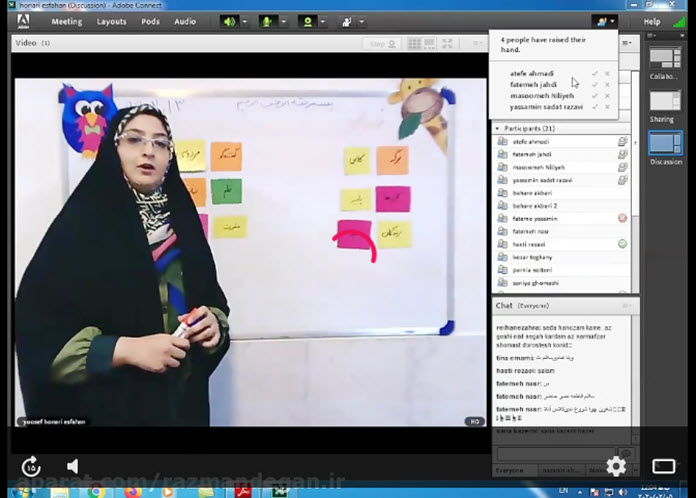Viewport: 696px width, 498px height.
Task: Toggle the speaker audio icon
Action: (x=229, y=21)
